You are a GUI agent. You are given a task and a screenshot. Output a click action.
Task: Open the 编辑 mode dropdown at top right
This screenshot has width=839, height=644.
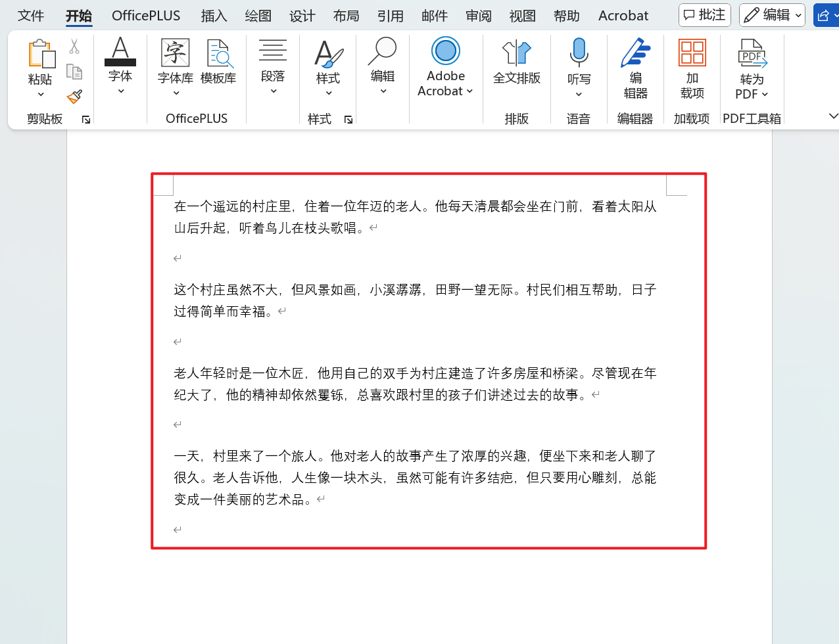coord(772,15)
